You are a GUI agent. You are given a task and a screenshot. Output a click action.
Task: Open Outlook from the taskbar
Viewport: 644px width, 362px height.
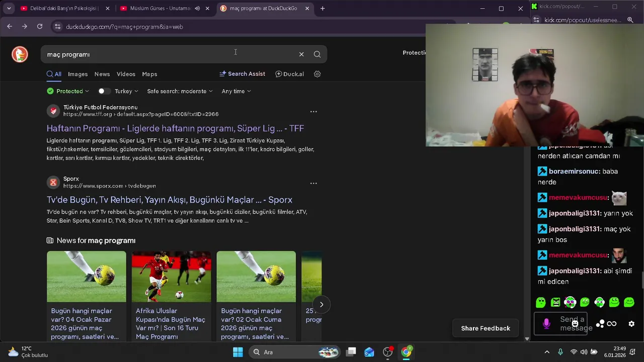coord(369,352)
